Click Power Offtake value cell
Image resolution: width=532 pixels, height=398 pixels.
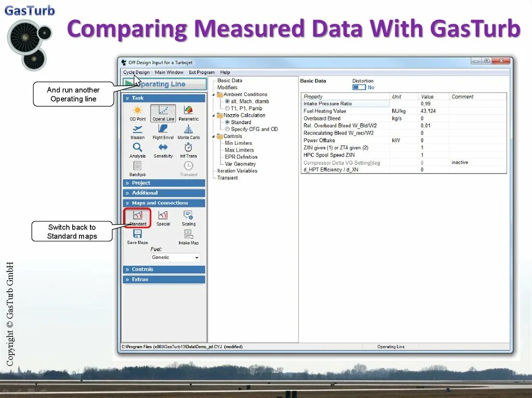point(433,140)
